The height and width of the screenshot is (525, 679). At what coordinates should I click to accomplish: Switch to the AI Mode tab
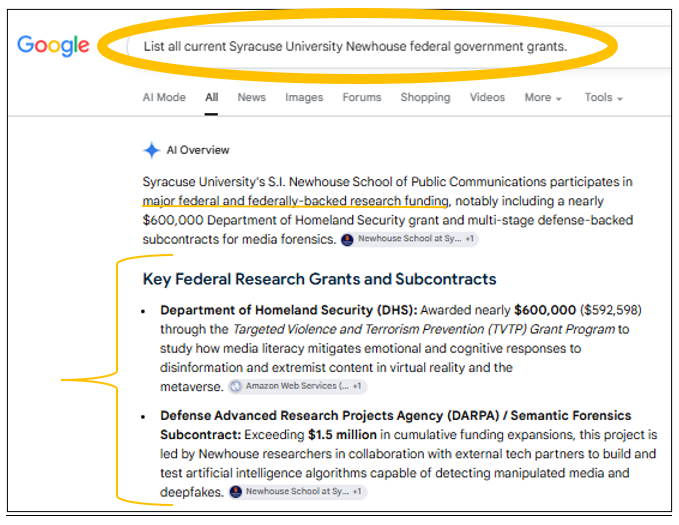[164, 97]
